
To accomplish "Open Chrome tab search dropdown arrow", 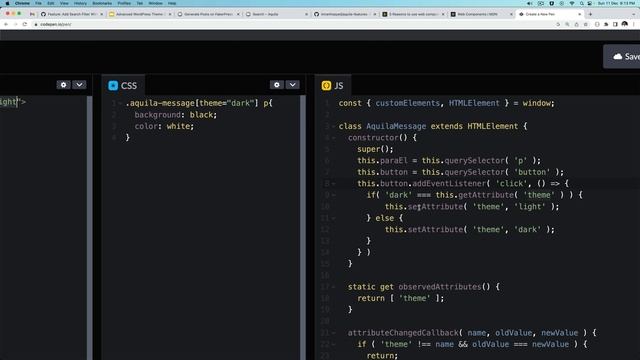I will click(x=633, y=14).
